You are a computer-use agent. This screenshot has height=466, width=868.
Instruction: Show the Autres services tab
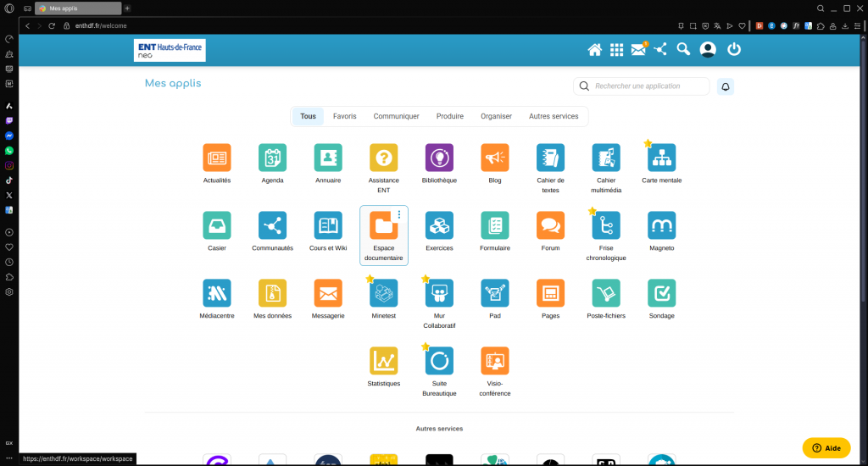click(553, 116)
